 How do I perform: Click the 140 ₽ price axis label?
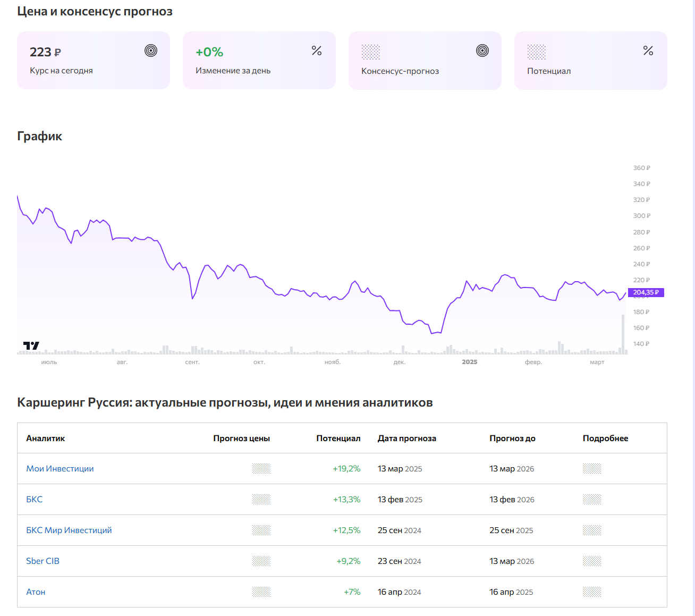tap(641, 344)
